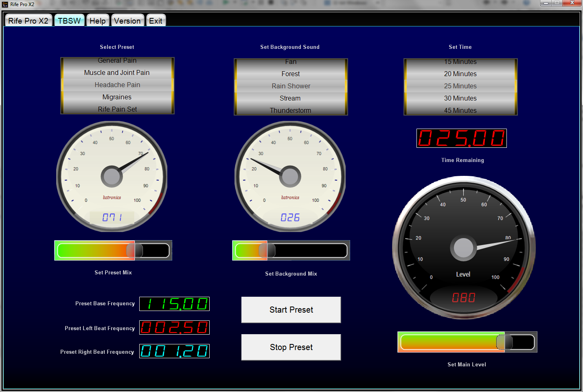The width and height of the screenshot is (583, 392).
Task: Select General Pain preset
Action: (x=117, y=61)
